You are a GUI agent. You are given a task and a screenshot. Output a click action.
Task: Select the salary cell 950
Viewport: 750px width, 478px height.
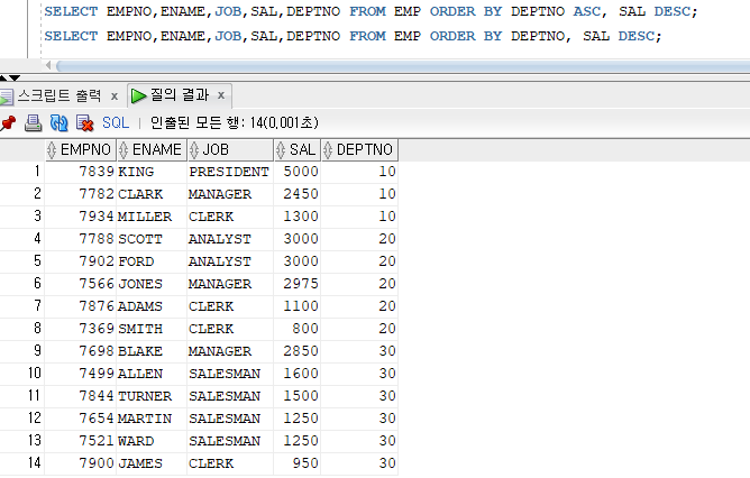pyautogui.click(x=297, y=464)
